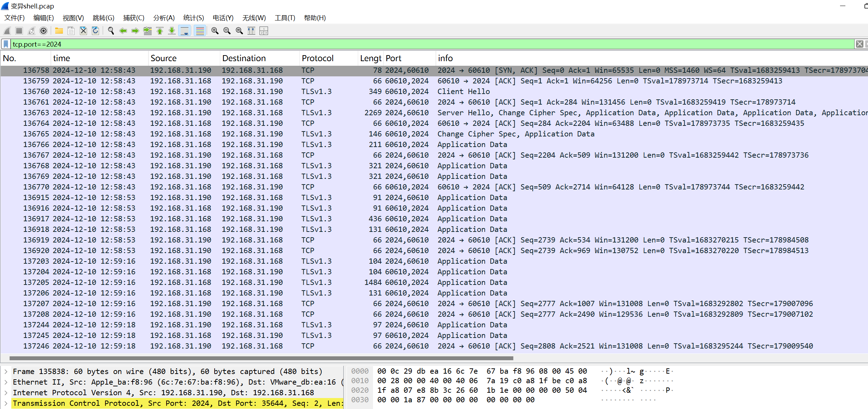Select packet 137246 ACK row
Screen dimensions: 868x409
point(434,346)
